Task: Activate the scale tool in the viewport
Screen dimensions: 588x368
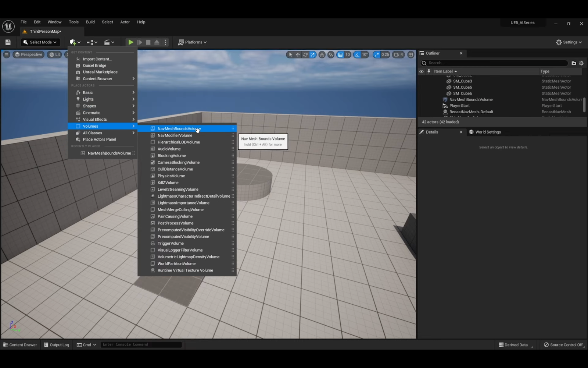Action: [313, 54]
